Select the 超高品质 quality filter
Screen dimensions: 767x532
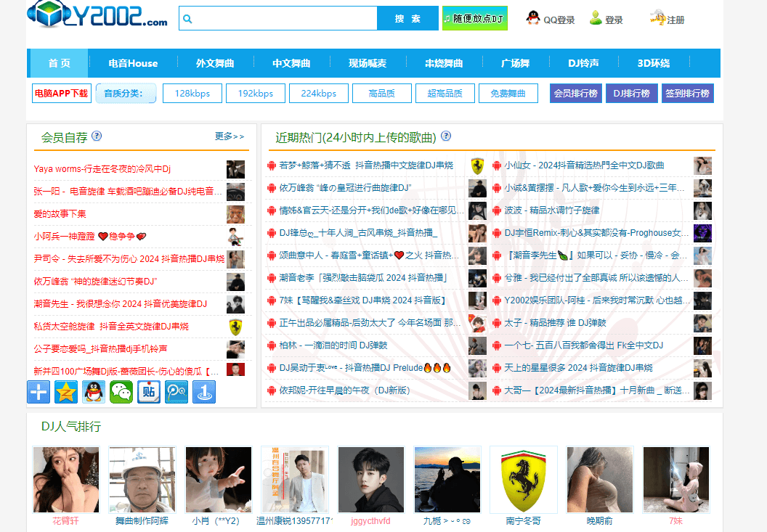point(445,94)
